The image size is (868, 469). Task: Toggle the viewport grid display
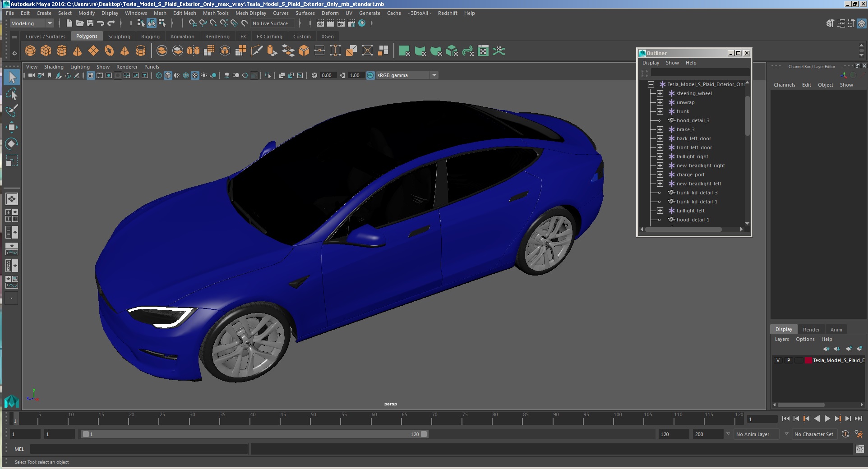pyautogui.click(x=91, y=75)
